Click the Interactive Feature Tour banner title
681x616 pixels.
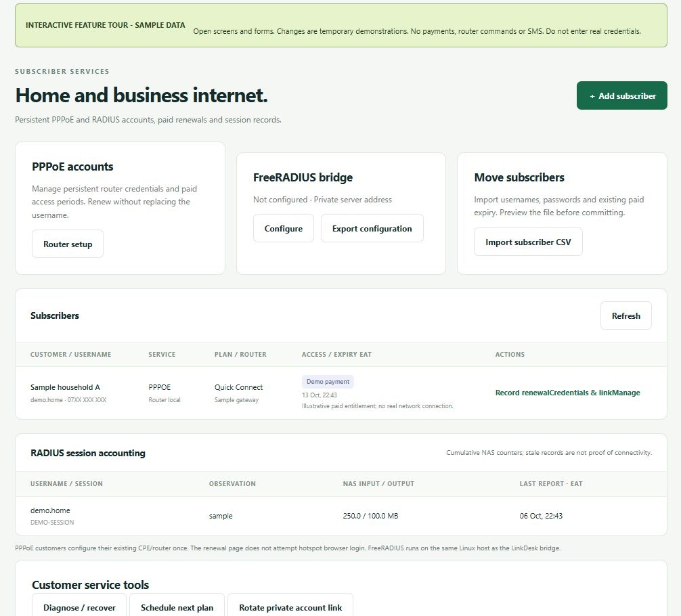105,25
